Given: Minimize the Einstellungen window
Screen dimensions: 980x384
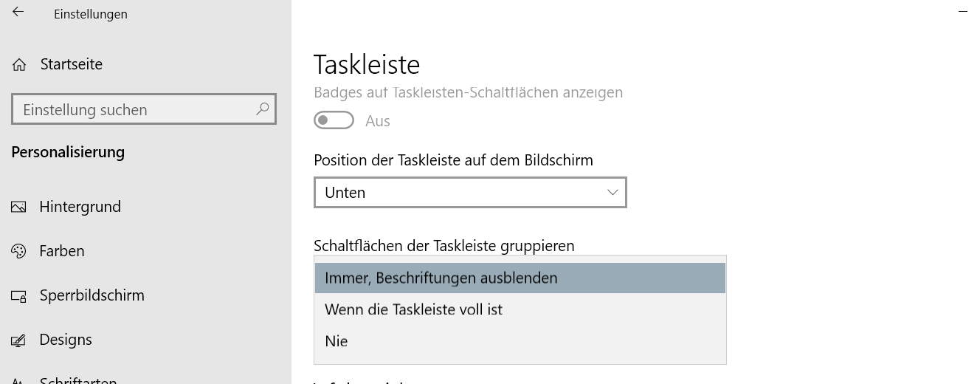Looking at the screenshot, I should tap(962, 13).
